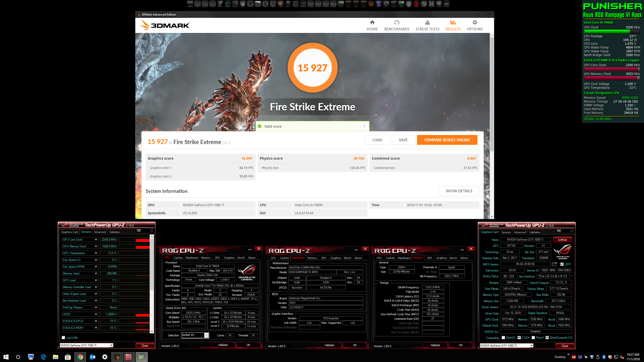Switch to Caches tab in first CPU-Z
The width and height of the screenshot is (644, 362).
(178, 258)
